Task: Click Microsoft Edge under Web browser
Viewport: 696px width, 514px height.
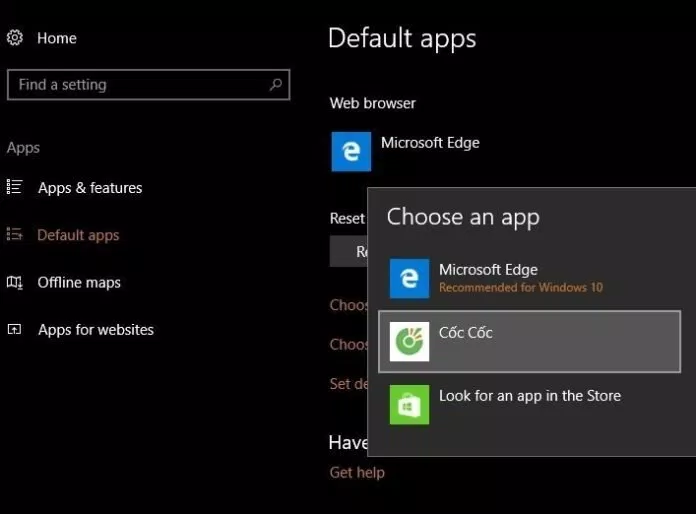Action: click(430, 143)
